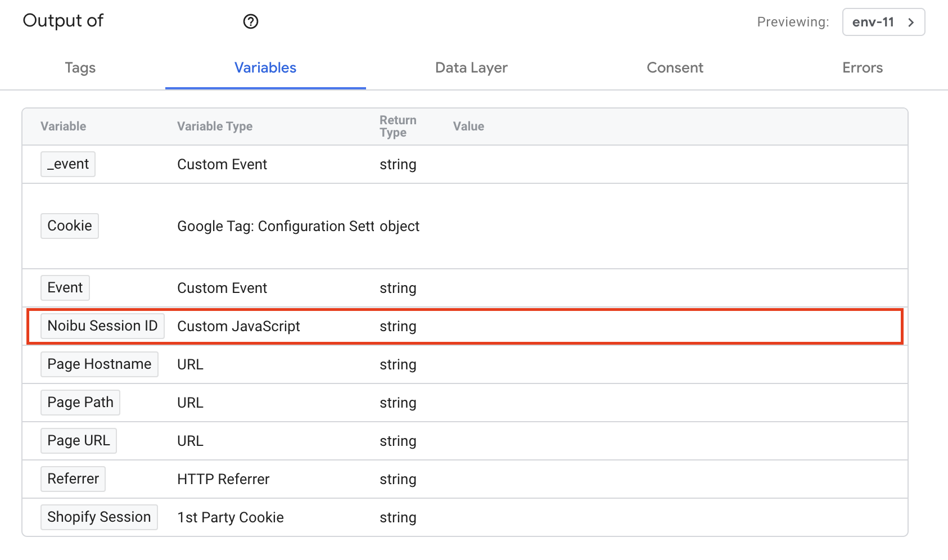Image resolution: width=948 pixels, height=560 pixels.
Task: Click the Noibu Session ID variable
Action: [x=102, y=326]
